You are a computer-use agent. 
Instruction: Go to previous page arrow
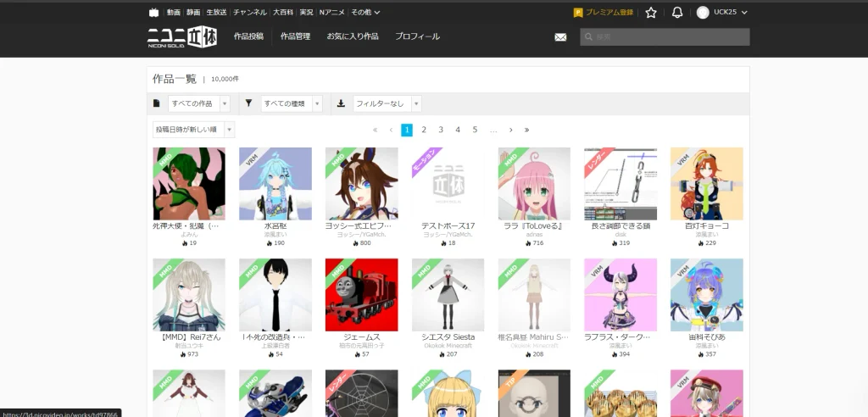pos(391,130)
